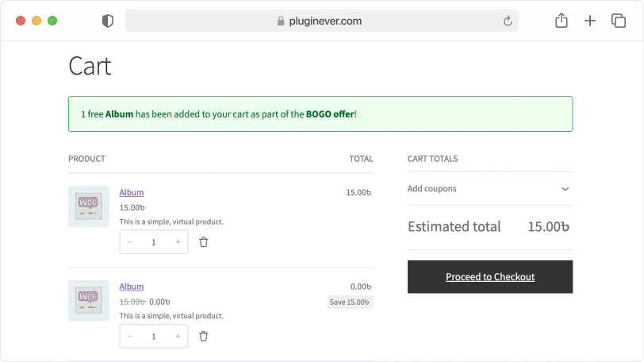Image resolution: width=644 pixels, height=362 pixels.
Task: Show tab overview icon
Action: [619, 21]
